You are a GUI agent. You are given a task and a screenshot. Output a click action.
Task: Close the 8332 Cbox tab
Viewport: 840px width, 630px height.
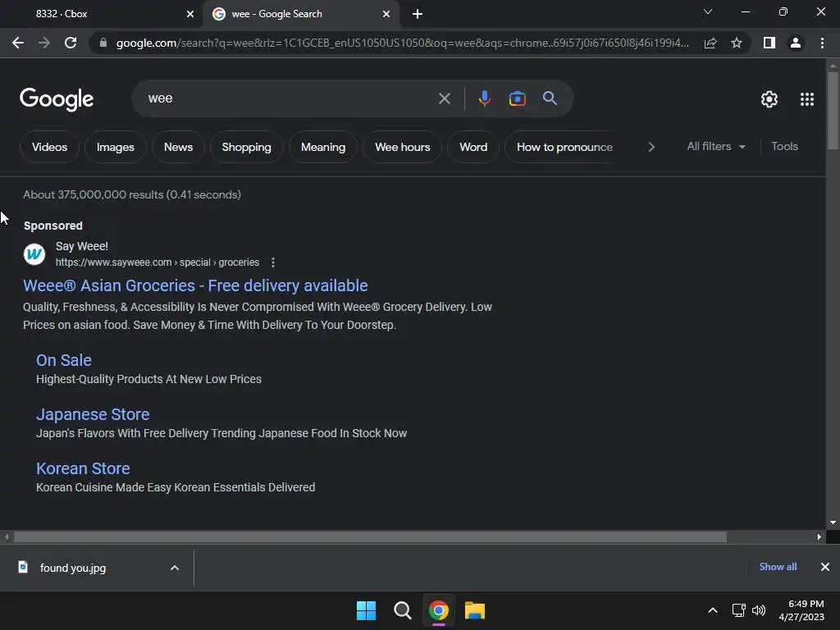click(190, 14)
